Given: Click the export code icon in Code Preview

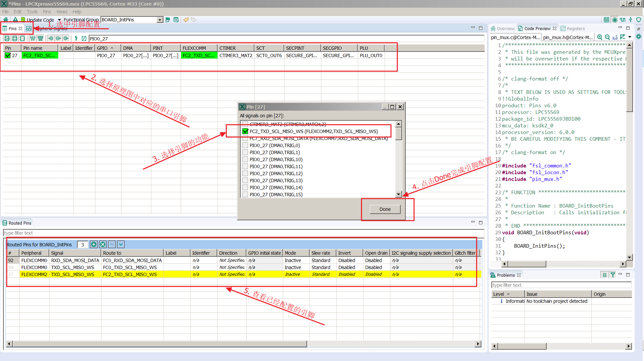Looking at the screenshot, I should coord(615,37).
